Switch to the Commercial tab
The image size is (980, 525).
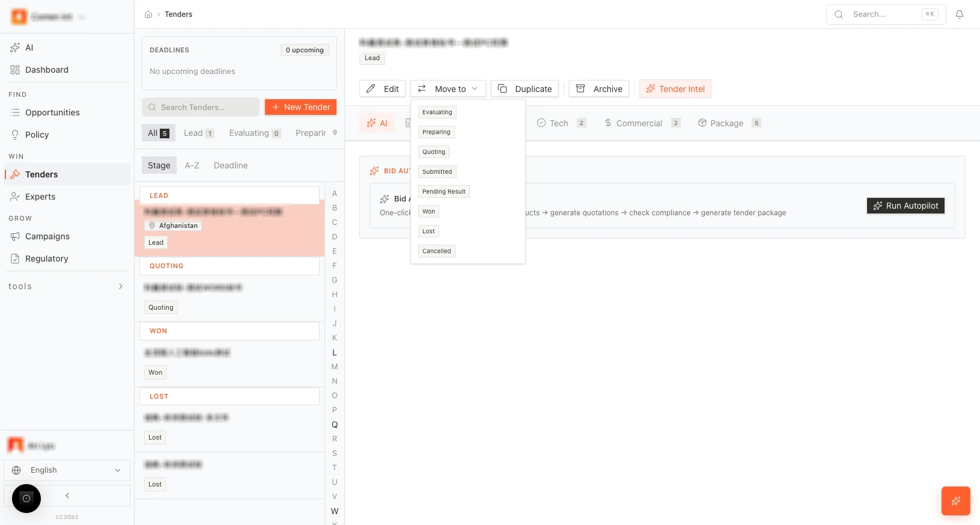click(642, 123)
